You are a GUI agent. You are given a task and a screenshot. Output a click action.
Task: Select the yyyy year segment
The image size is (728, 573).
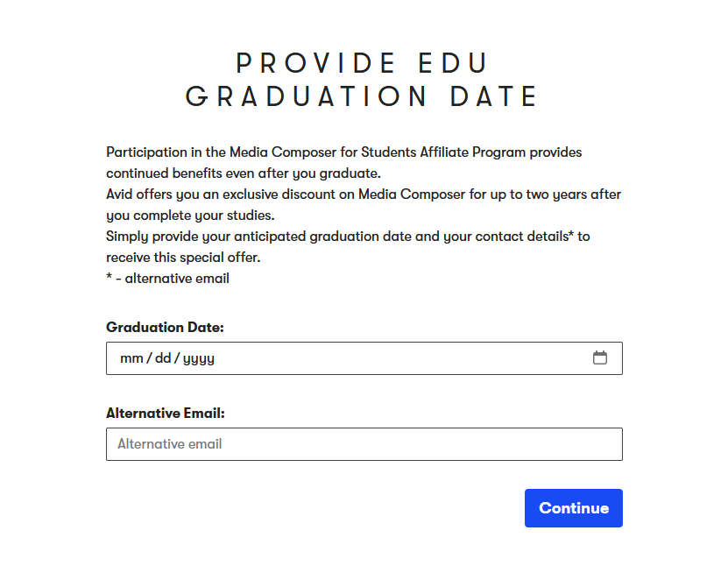point(199,358)
